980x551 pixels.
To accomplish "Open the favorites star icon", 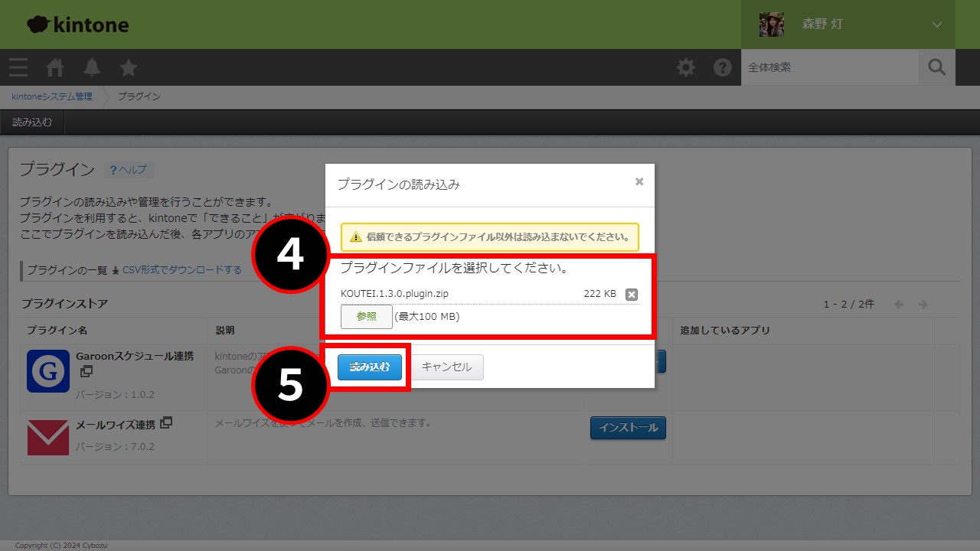I will 129,67.
